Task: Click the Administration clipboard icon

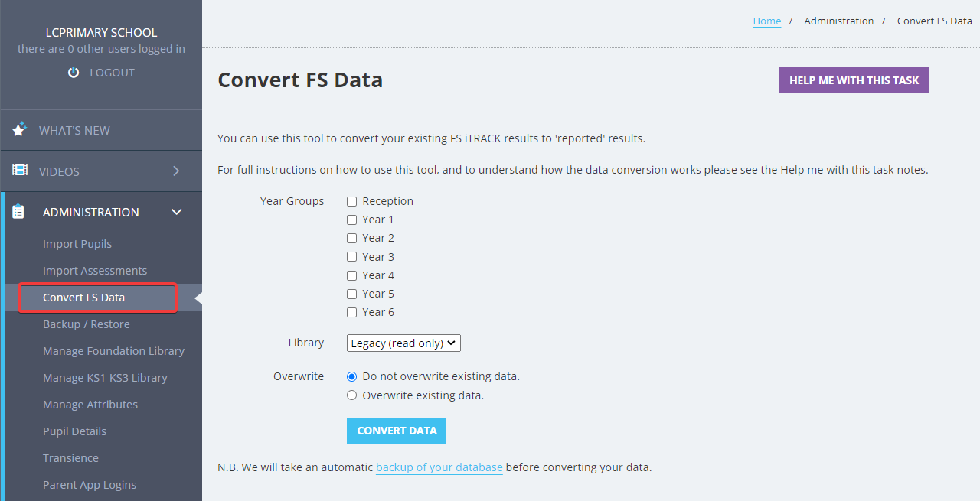Action: [19, 212]
